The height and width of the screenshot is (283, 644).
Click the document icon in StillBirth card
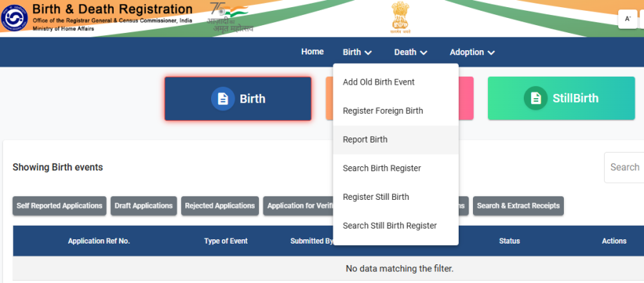tap(535, 98)
